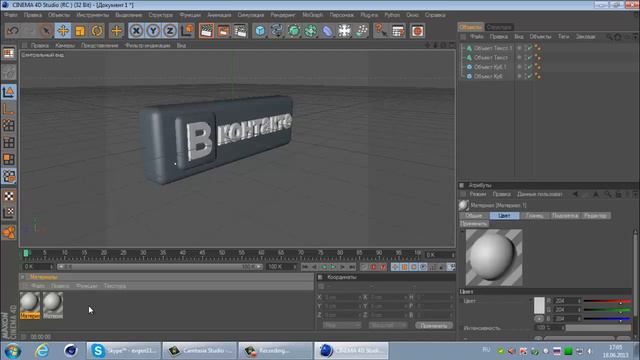This screenshot has width=640, height=360.
Task: Render the active view with clapperboard icon
Action: [x=207, y=31]
